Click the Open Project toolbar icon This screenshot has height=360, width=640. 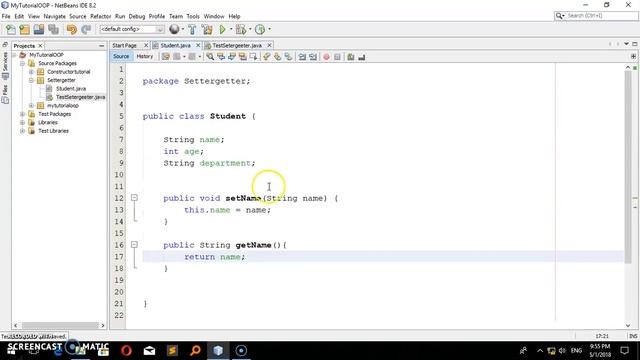pos(39,29)
